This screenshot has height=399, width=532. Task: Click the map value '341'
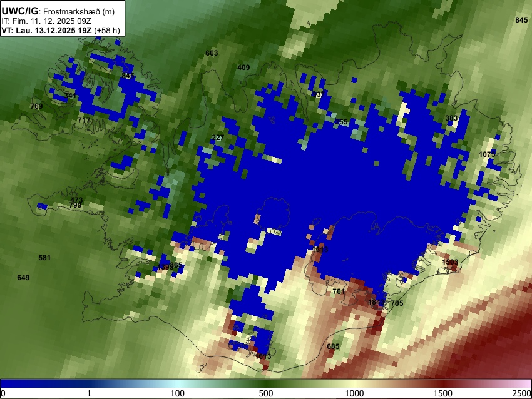pos(70,96)
